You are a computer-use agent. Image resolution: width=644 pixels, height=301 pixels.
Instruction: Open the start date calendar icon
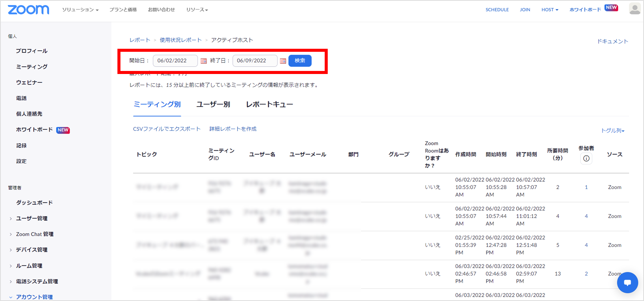click(x=204, y=61)
